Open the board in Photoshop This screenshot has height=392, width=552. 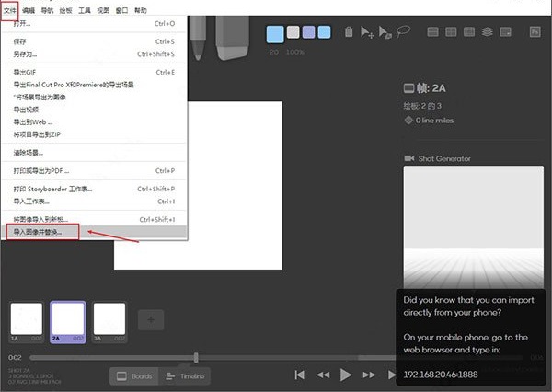[x=535, y=31]
